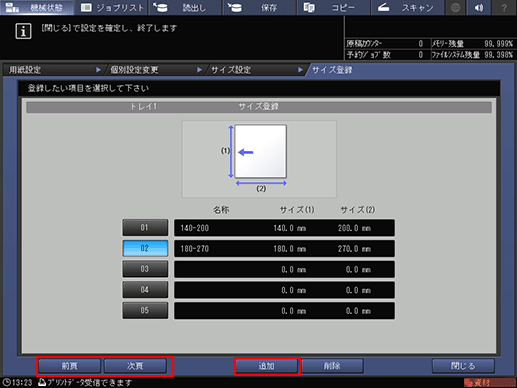Click the サイズ(1) column header
The width and height of the screenshot is (517, 388).
point(297,210)
